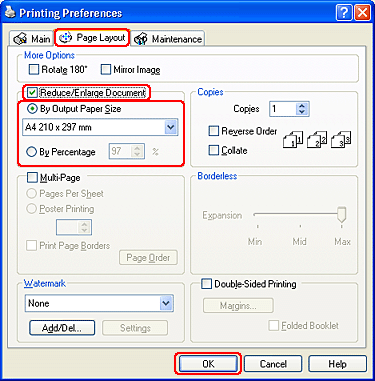
Task: Click the printer icon on Main tab
Action: pos(20,39)
